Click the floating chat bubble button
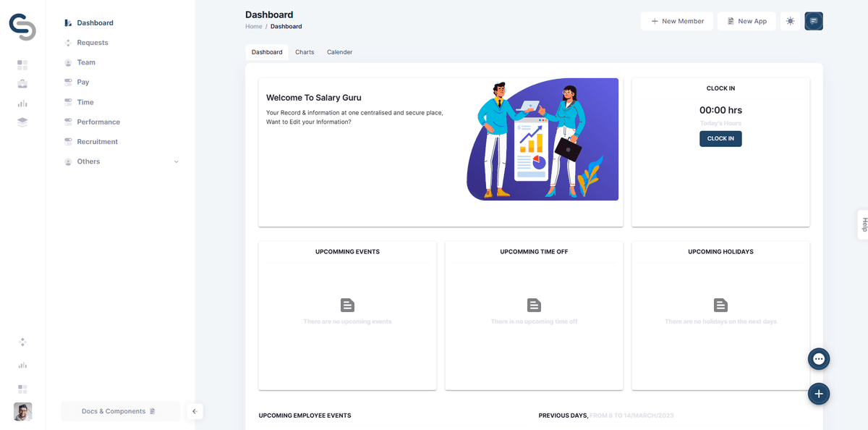The height and width of the screenshot is (430, 868). click(819, 358)
